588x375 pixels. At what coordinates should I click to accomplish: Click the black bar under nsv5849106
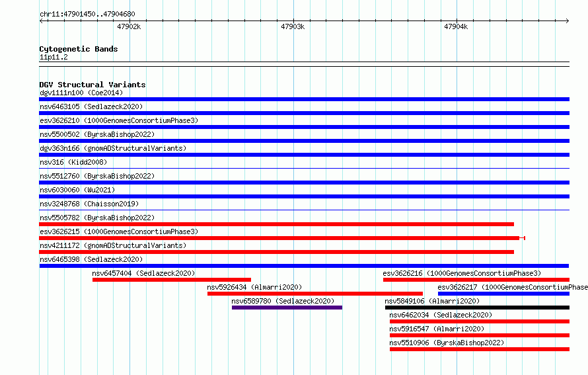[x=477, y=308]
